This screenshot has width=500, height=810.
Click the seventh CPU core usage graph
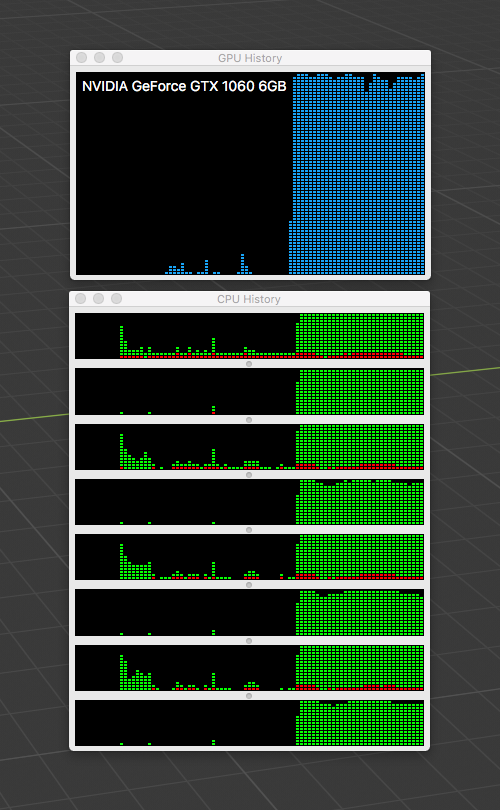(x=249, y=668)
